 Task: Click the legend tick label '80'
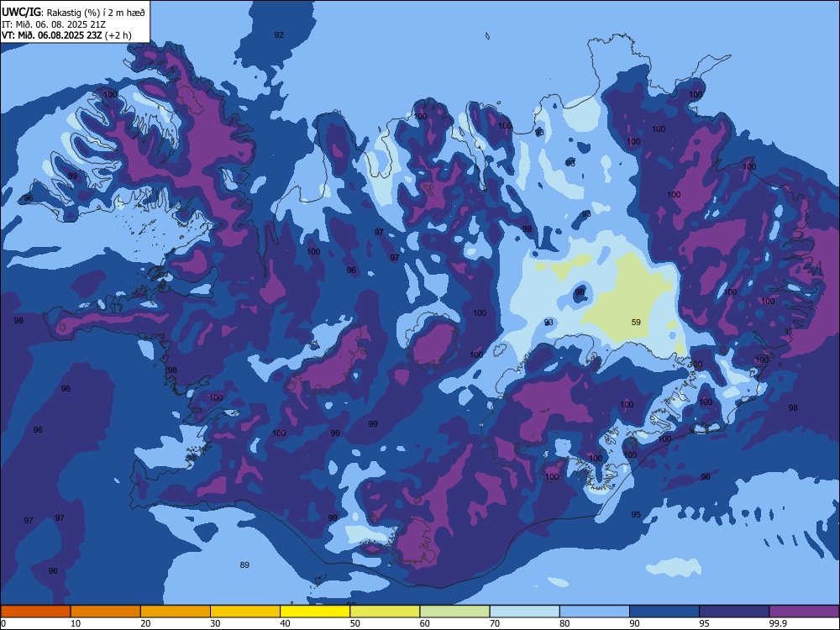pos(564,623)
